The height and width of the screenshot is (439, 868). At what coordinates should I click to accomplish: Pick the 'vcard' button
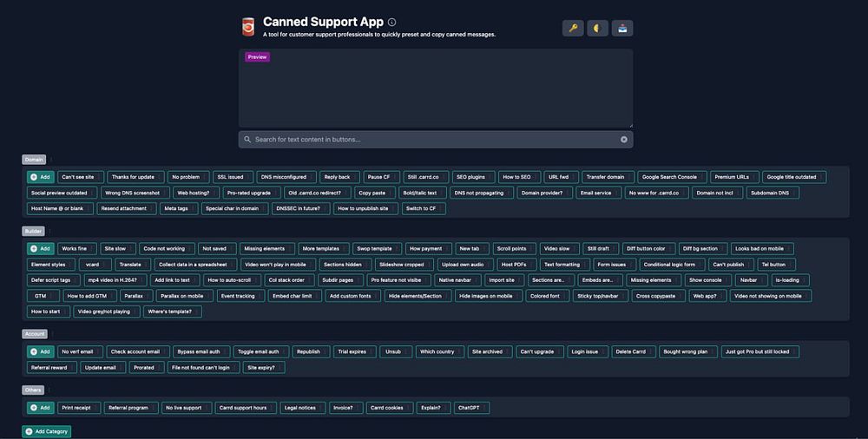coord(95,265)
